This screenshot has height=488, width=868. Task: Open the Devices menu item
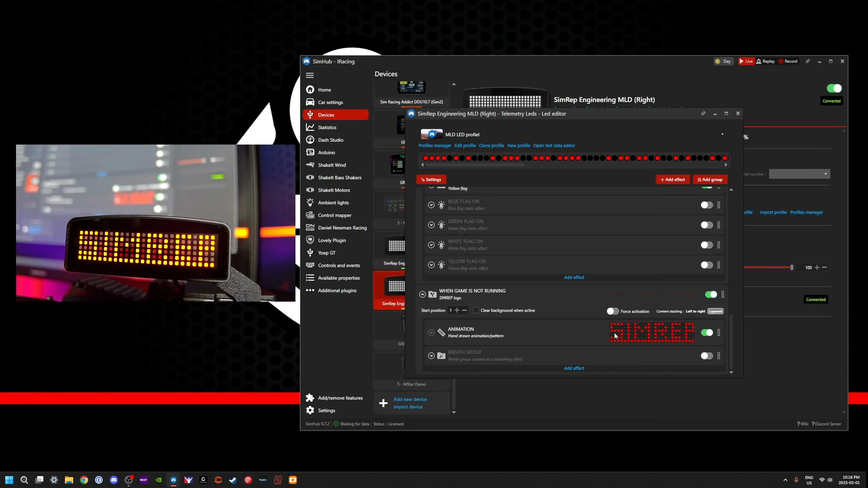(x=335, y=115)
